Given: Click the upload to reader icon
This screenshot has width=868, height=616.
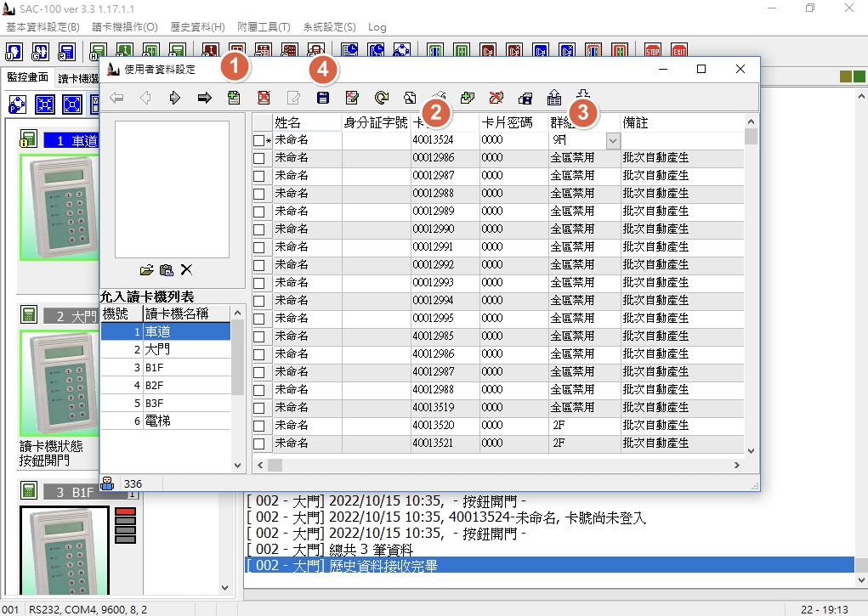Looking at the screenshot, I should coord(554,98).
